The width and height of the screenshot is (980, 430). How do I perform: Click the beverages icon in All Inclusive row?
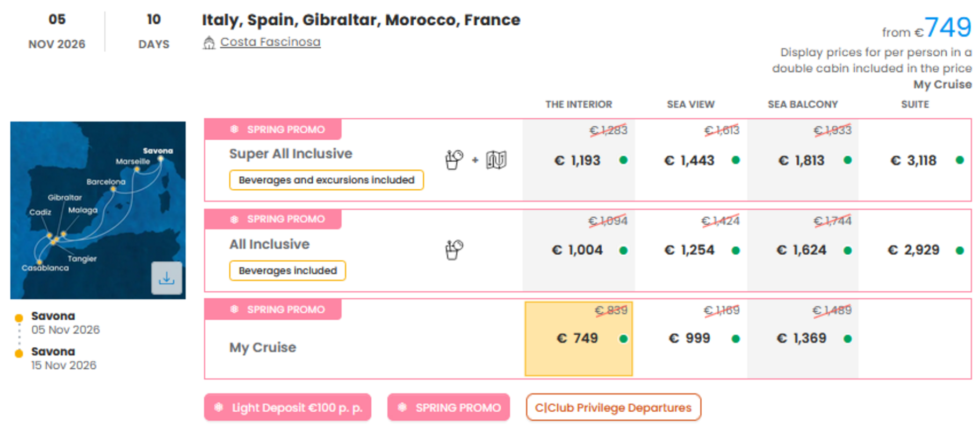454,250
